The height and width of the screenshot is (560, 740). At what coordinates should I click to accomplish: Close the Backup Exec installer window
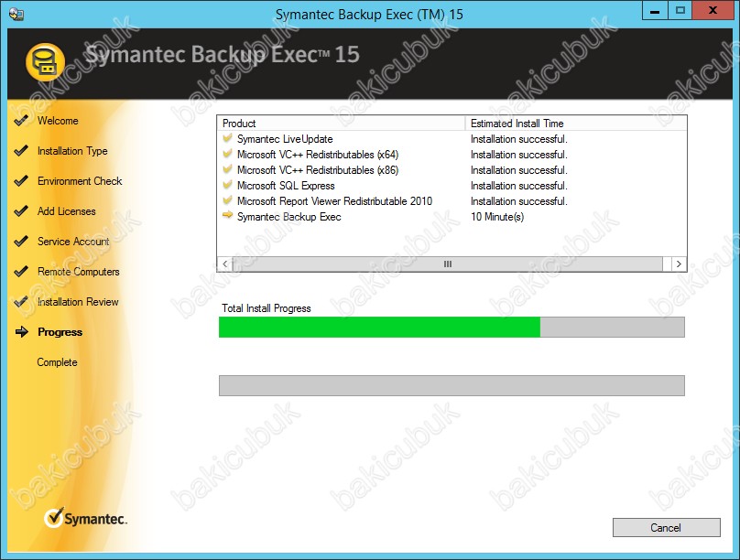(x=713, y=10)
